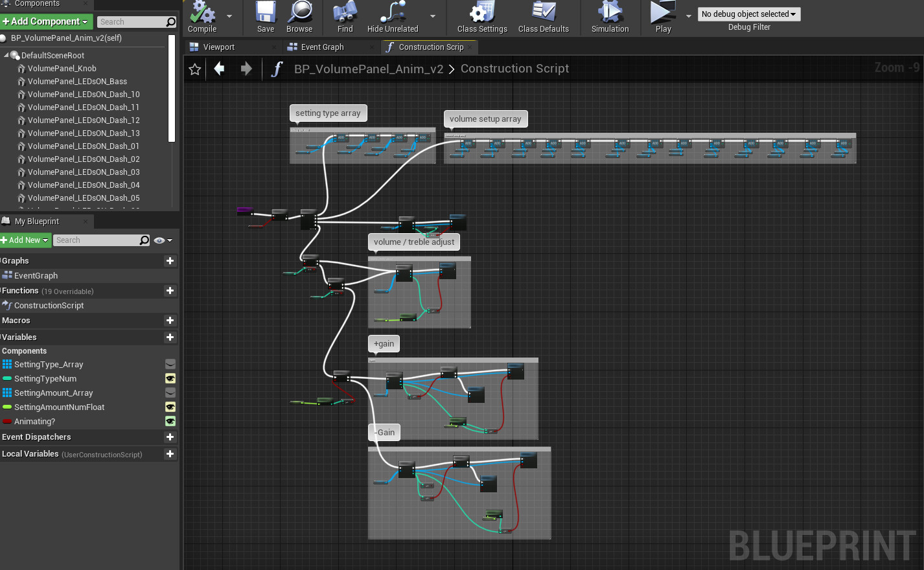Select the SettingAmountNumFloat variable
The image size is (924, 570).
(x=59, y=407)
